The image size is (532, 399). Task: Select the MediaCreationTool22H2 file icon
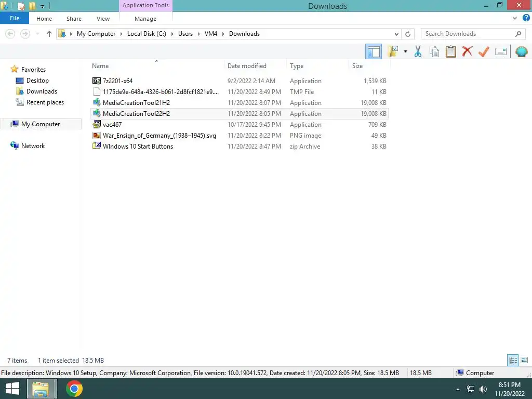coord(97,113)
